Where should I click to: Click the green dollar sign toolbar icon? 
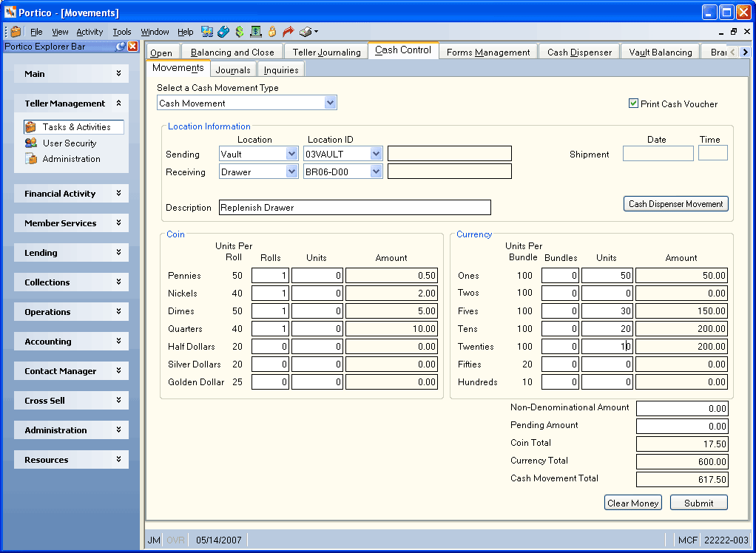pos(240,32)
